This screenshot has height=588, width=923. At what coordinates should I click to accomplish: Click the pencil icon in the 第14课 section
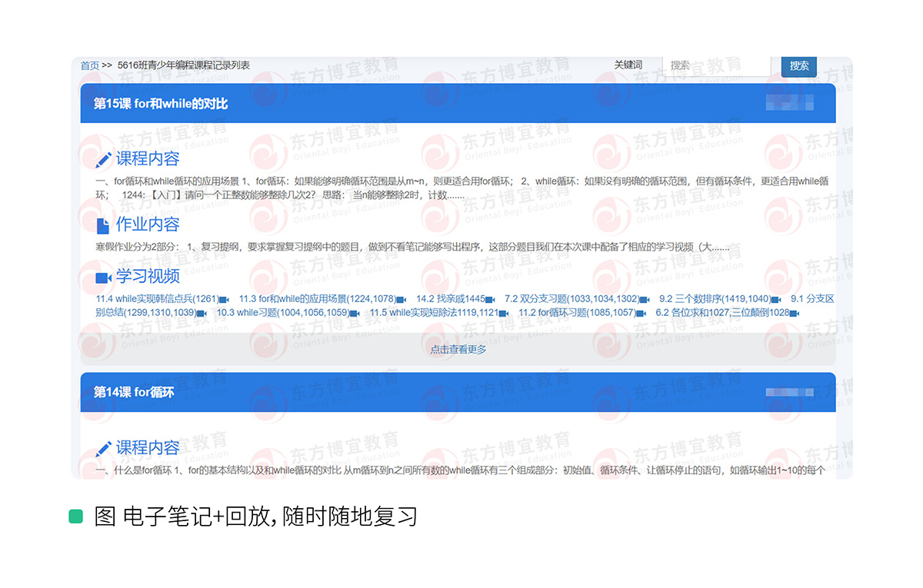[103, 449]
